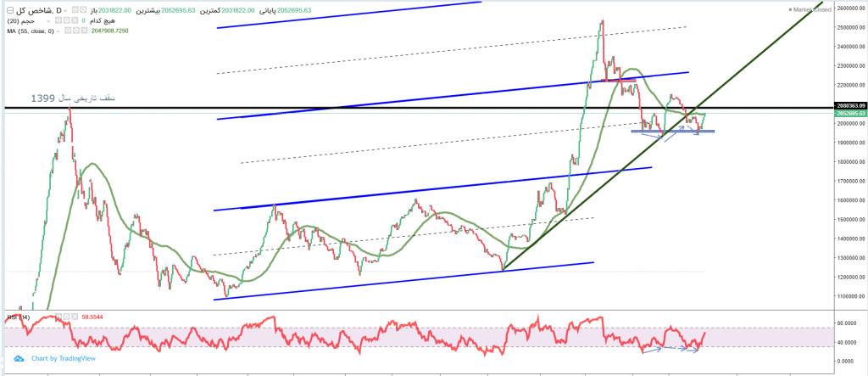Open the volume (20) indicator dropdown arrow

coord(48,21)
